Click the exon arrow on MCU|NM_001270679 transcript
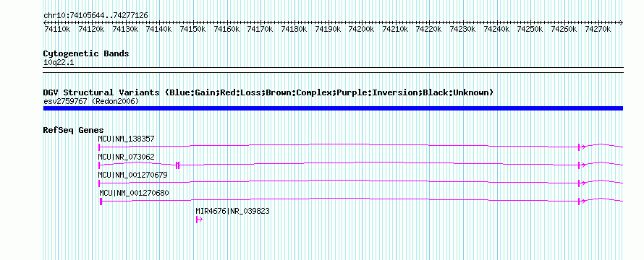This screenshot has width=644, height=260. (582, 183)
